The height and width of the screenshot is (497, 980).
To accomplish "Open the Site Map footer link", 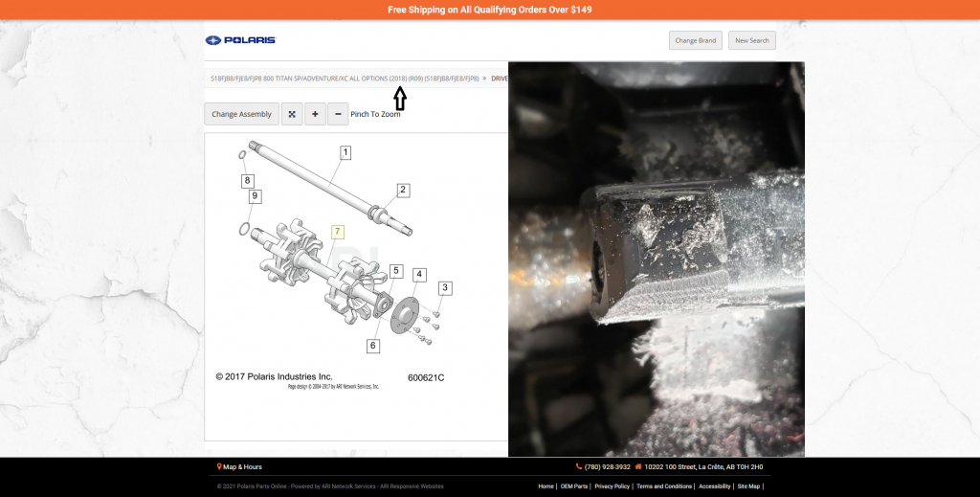I will 748,486.
